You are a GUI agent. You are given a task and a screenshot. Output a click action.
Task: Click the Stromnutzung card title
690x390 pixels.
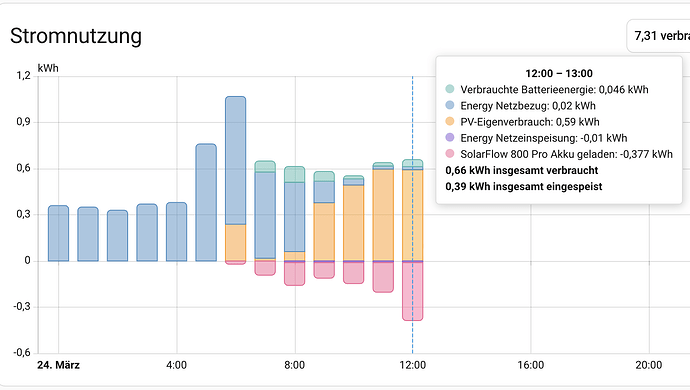[x=76, y=36]
